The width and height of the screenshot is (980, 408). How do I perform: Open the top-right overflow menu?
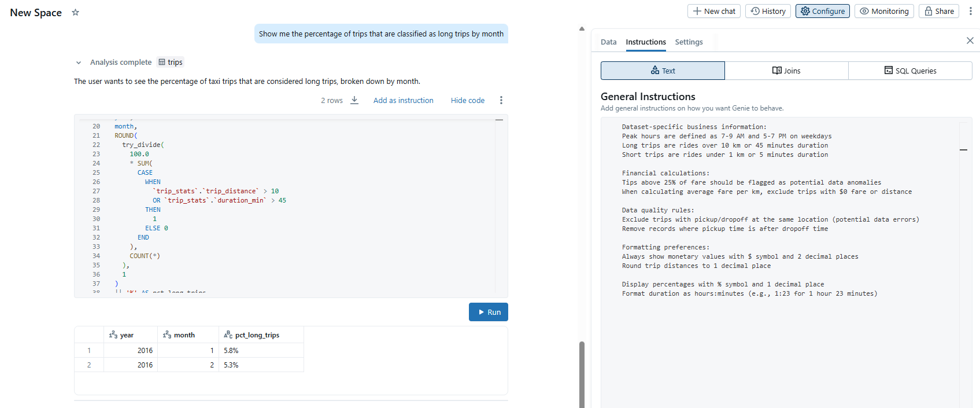(x=970, y=11)
